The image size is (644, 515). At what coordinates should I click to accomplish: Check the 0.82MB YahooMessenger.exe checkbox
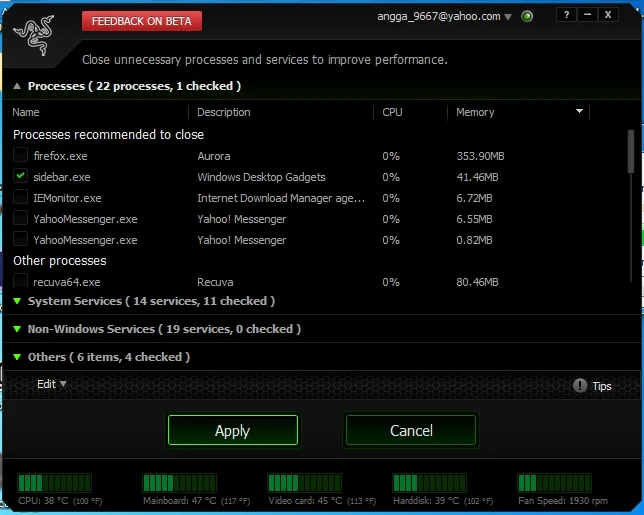point(21,239)
